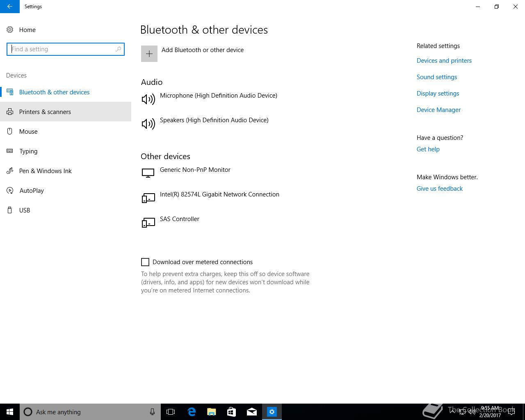Click the back arrow in Settings title bar
The height and width of the screenshot is (420, 525).
click(10, 7)
